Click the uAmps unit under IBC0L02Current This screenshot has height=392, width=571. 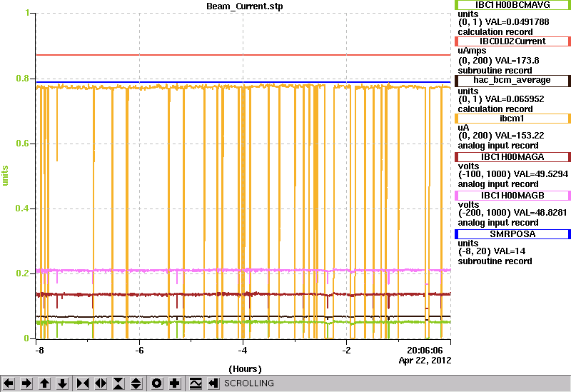coord(472,51)
